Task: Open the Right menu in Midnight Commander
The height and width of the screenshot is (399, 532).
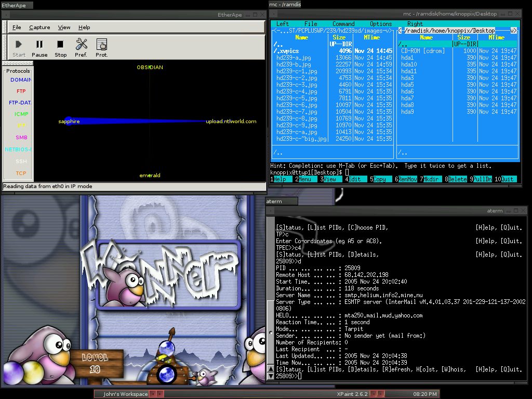Action: 415,24
